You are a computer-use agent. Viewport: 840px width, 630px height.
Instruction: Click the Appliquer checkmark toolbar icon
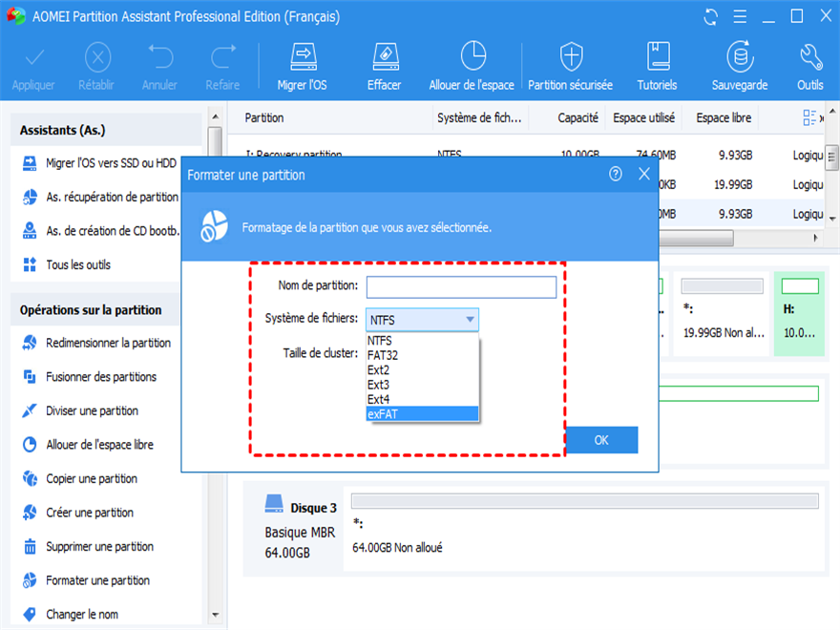coord(33,57)
